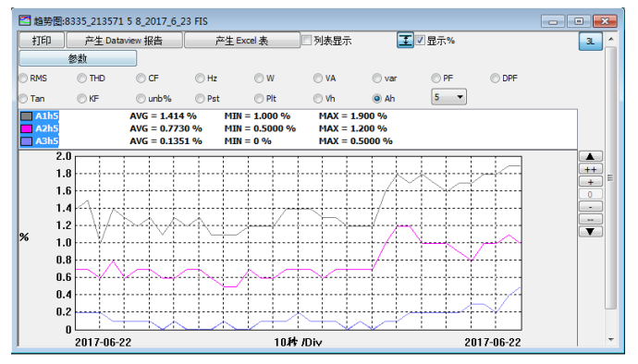Click the -- zoom button
The width and height of the screenshot is (638, 364).
click(x=591, y=220)
